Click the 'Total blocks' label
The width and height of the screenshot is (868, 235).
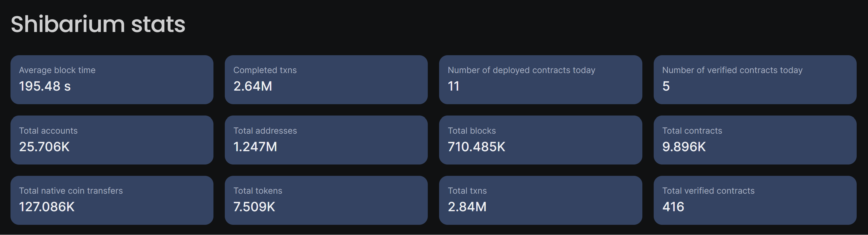coord(472,131)
